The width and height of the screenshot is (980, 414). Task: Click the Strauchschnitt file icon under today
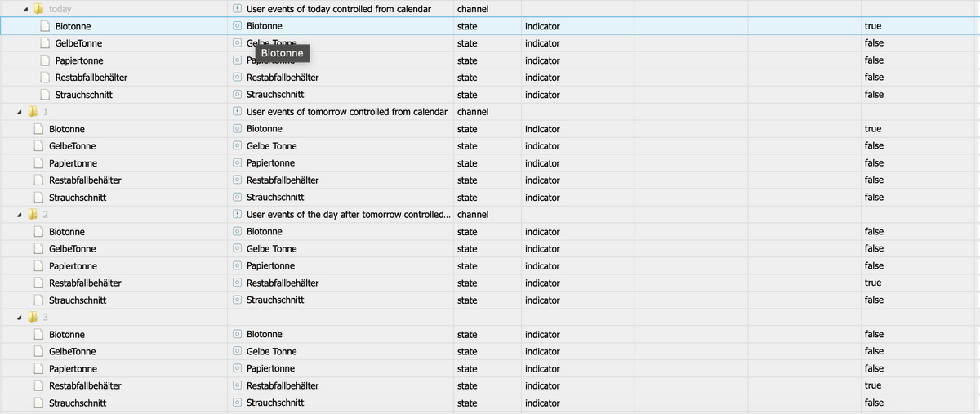coord(46,95)
